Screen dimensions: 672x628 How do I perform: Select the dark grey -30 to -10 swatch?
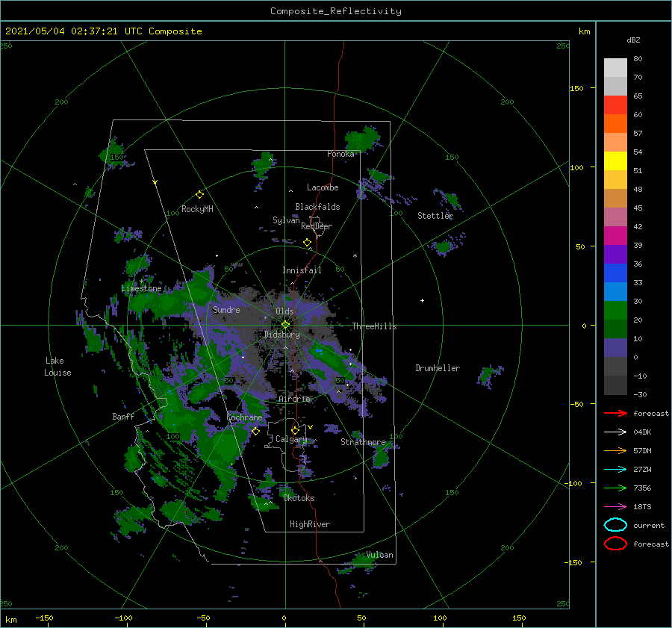615,385
